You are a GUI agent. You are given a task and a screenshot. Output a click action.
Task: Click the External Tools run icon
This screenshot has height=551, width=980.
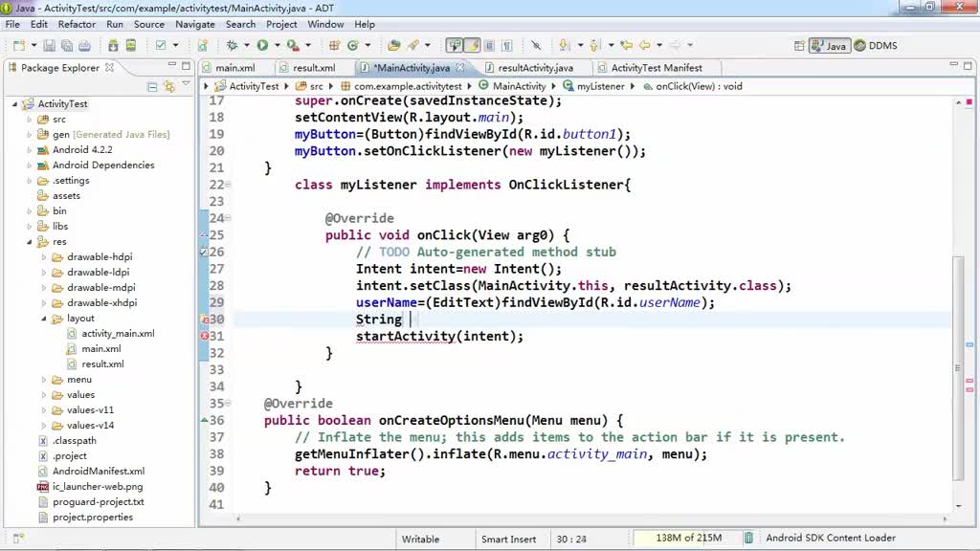pos(293,46)
